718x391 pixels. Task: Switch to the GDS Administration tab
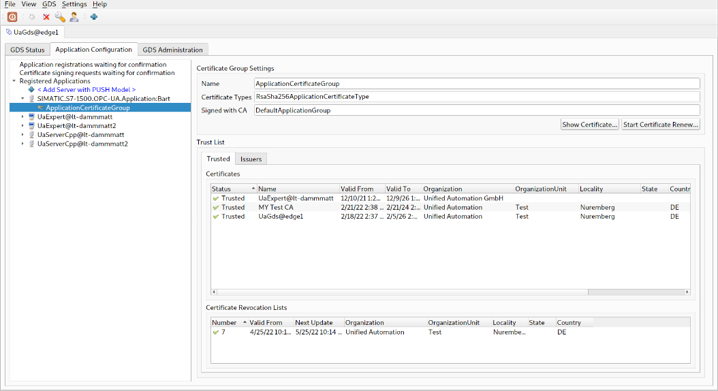173,49
